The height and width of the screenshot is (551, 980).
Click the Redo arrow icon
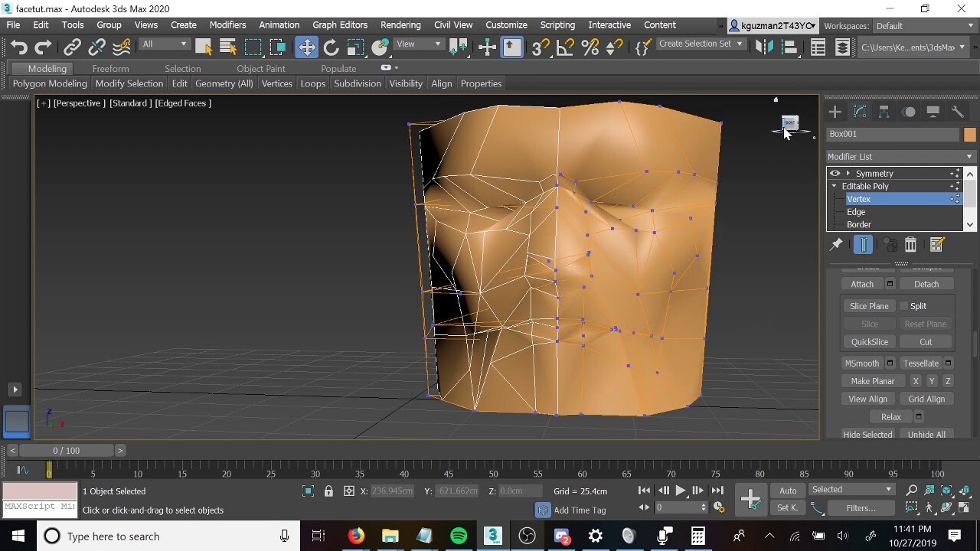44,47
